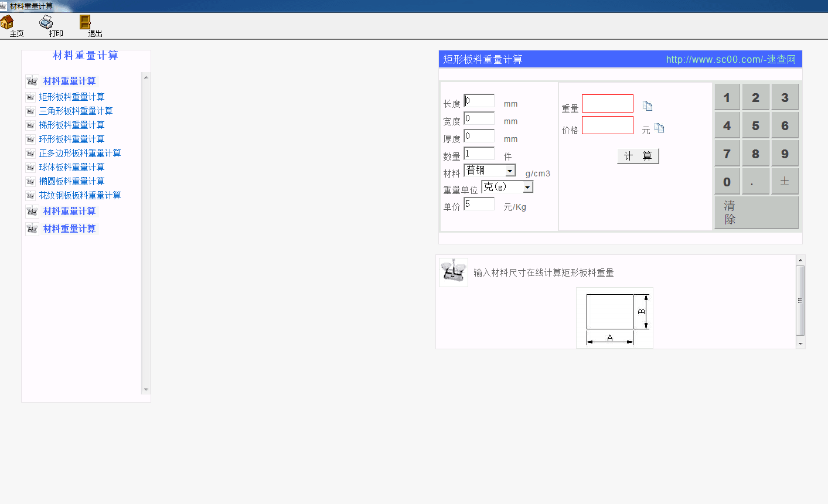This screenshot has height=504, width=828.
Task: Open the weight unit (重量单位) dropdown
Action: 527,187
